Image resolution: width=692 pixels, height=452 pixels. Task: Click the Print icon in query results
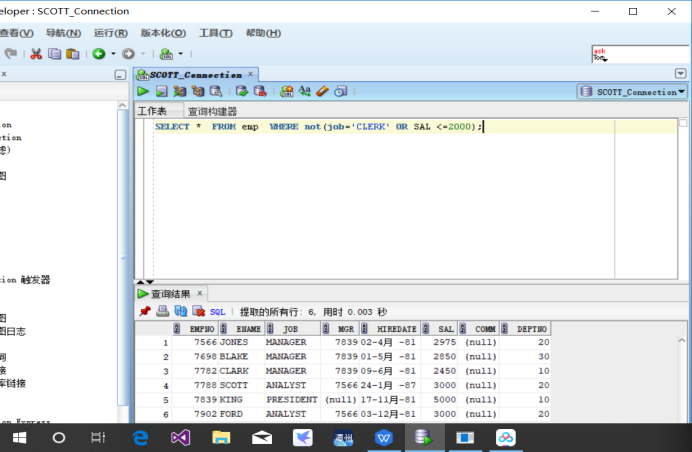click(162, 311)
